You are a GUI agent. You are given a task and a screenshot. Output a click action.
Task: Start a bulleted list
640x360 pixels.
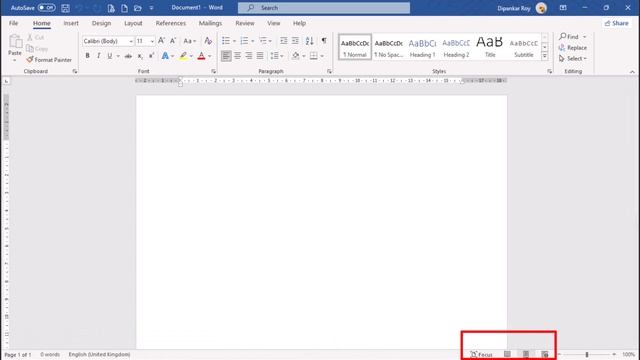226,40
